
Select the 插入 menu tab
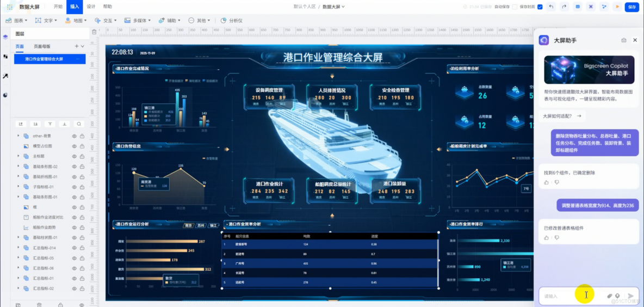click(75, 7)
